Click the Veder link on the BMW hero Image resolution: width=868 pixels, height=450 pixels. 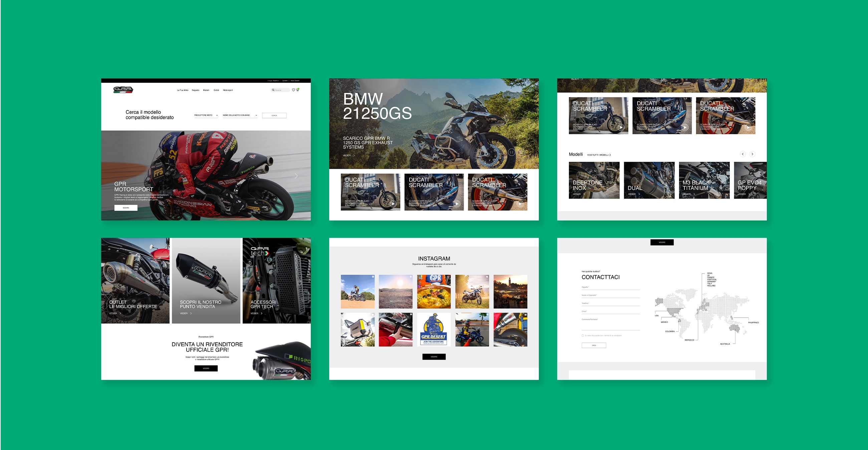[349, 155]
